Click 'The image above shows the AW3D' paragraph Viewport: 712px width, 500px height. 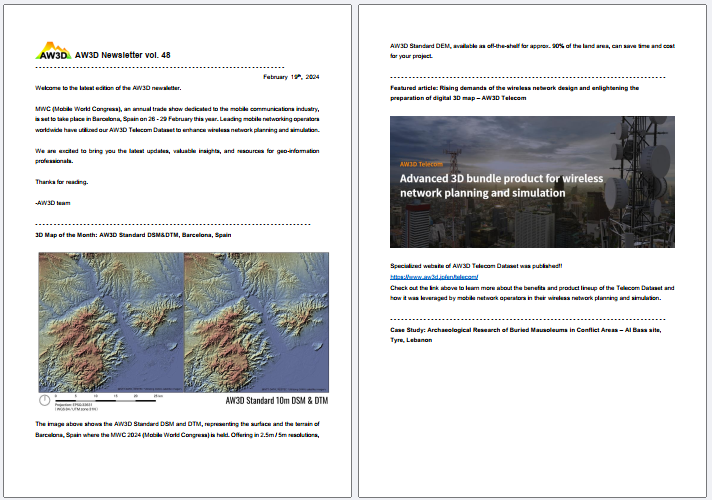(177, 429)
